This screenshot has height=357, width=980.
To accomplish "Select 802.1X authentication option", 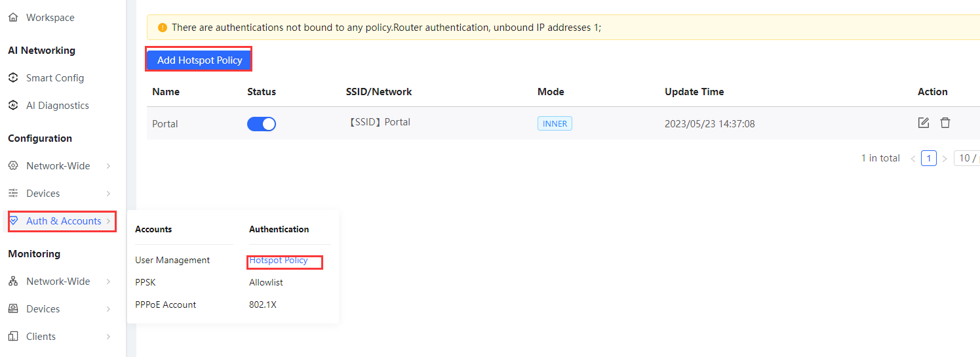I will click(x=263, y=305).
